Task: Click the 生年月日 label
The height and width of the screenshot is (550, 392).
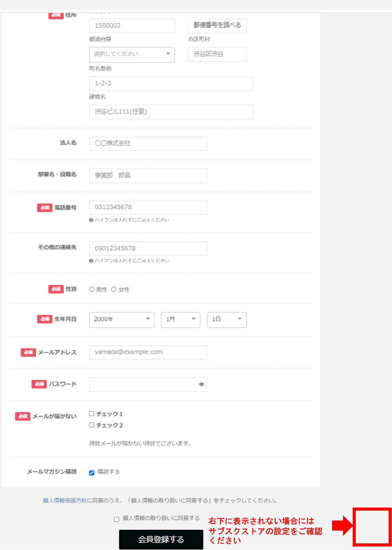Action: (x=66, y=319)
